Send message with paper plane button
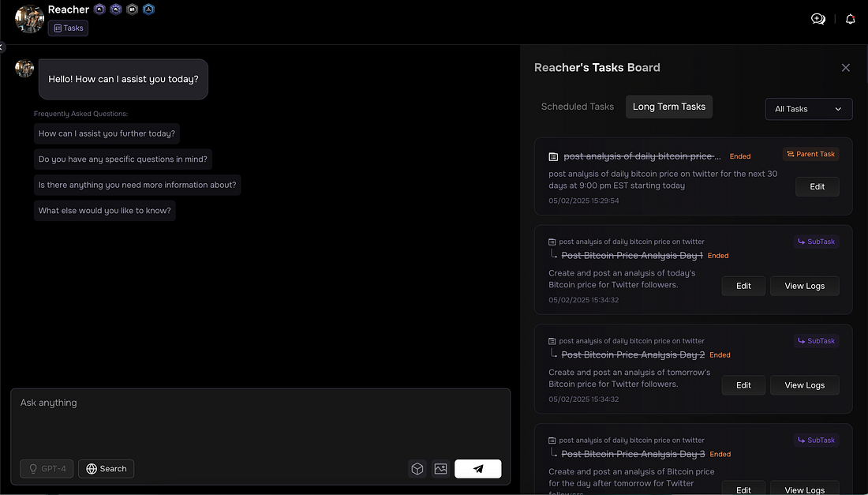The height and width of the screenshot is (495, 868). point(478,469)
